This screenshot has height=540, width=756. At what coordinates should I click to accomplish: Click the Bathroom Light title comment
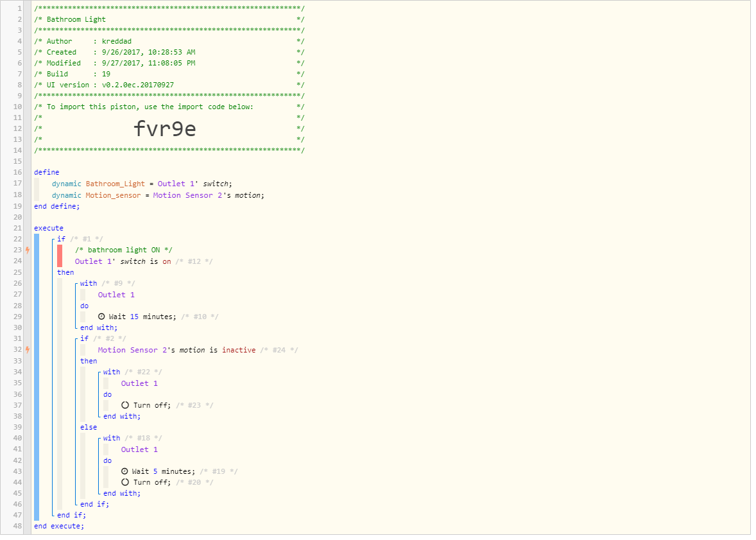point(76,19)
